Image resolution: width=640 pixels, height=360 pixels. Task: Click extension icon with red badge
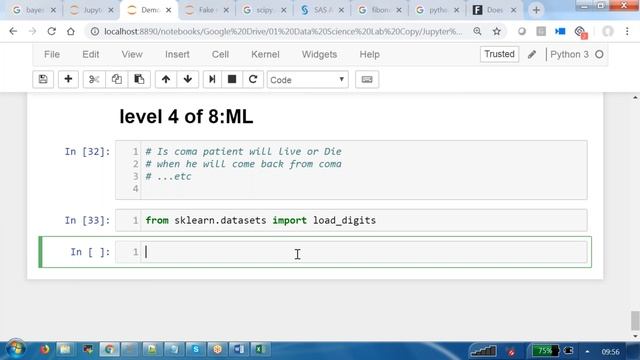580,32
